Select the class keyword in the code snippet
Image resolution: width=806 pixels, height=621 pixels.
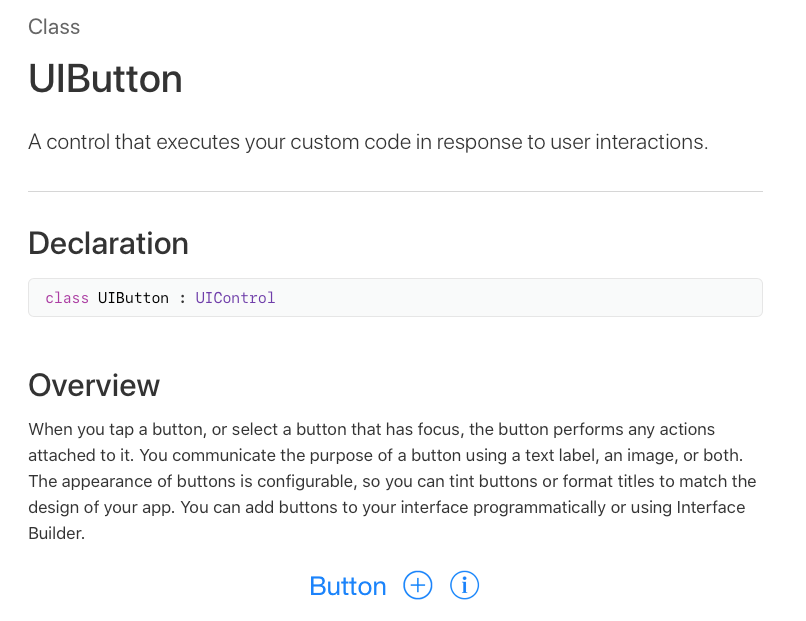click(66, 297)
